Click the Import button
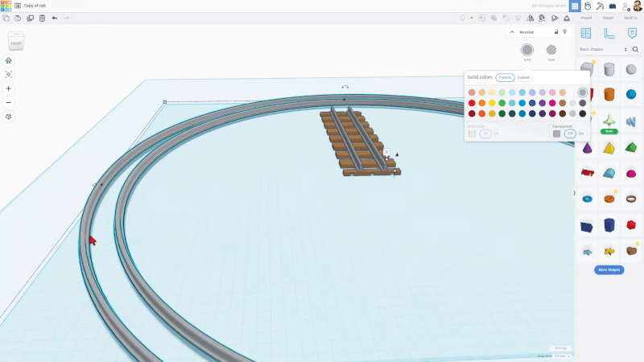644x362 pixels. coord(586,17)
